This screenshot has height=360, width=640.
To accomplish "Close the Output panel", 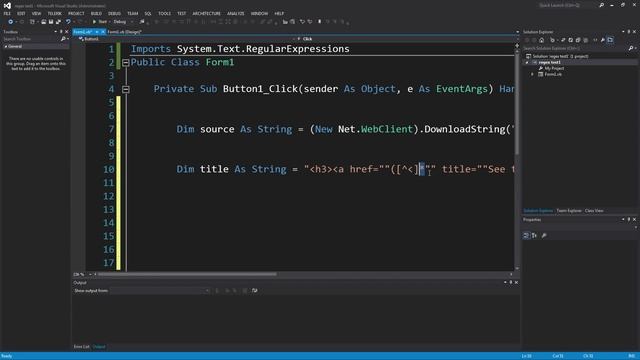I will [x=516, y=282].
